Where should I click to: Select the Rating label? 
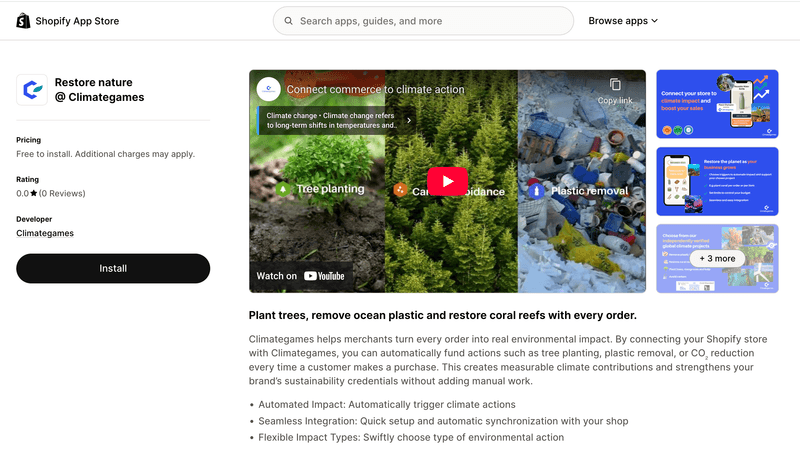pos(28,180)
